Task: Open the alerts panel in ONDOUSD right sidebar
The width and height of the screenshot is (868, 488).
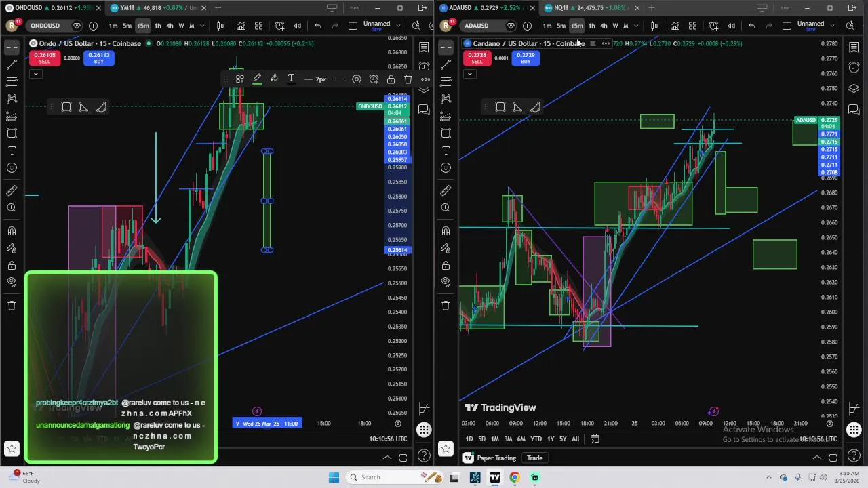Action: (424, 66)
